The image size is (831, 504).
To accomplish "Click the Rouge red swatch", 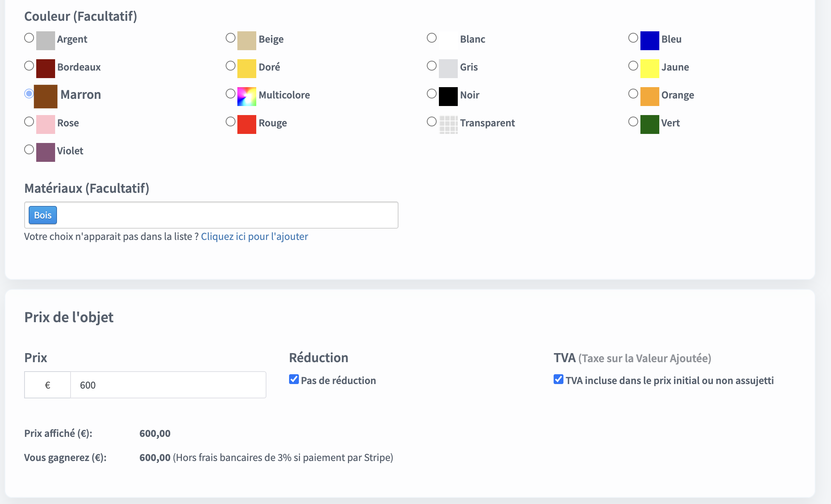I will tap(246, 124).
